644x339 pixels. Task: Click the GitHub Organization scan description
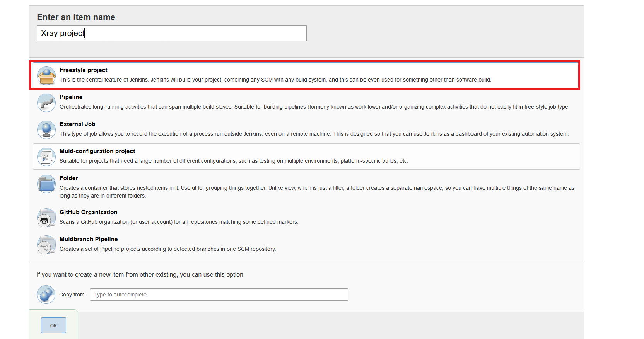click(179, 222)
